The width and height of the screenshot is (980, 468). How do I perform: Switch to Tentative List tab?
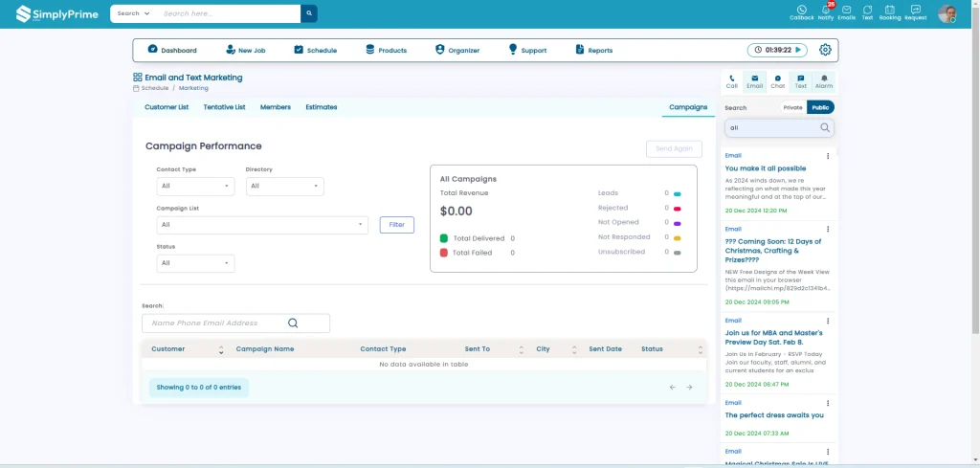coord(224,107)
